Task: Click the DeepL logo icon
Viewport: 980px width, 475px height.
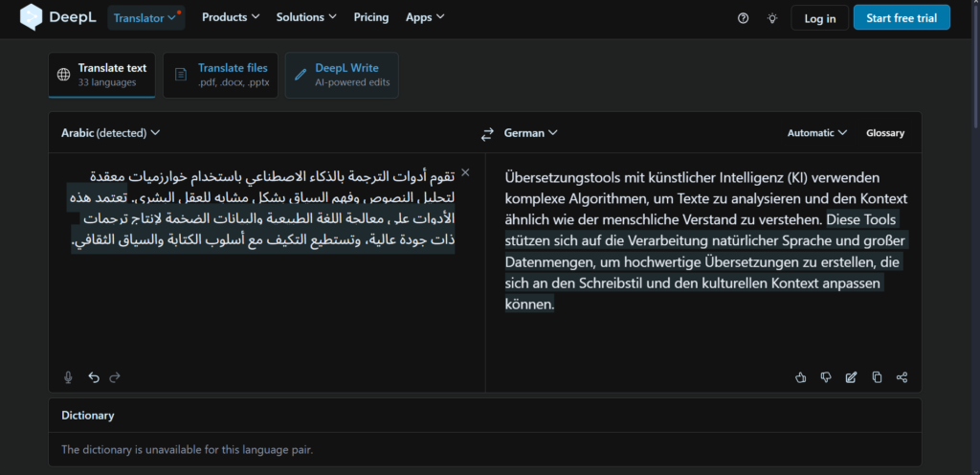Action: click(x=31, y=17)
